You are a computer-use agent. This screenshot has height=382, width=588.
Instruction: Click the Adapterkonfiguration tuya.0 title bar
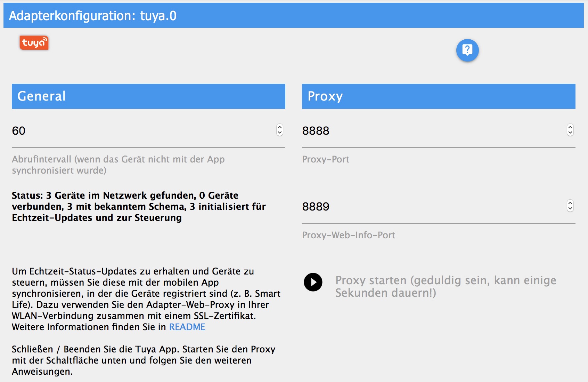pos(294,16)
